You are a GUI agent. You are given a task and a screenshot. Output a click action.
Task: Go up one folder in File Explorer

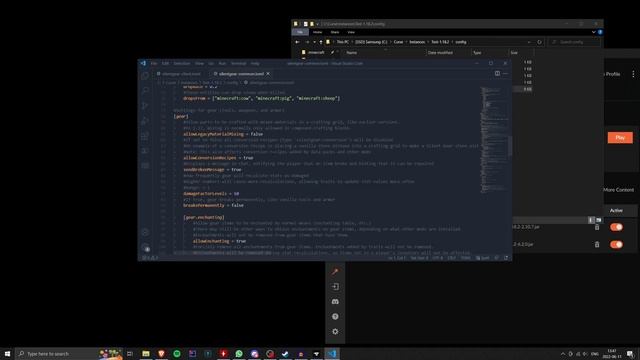pos(321,42)
